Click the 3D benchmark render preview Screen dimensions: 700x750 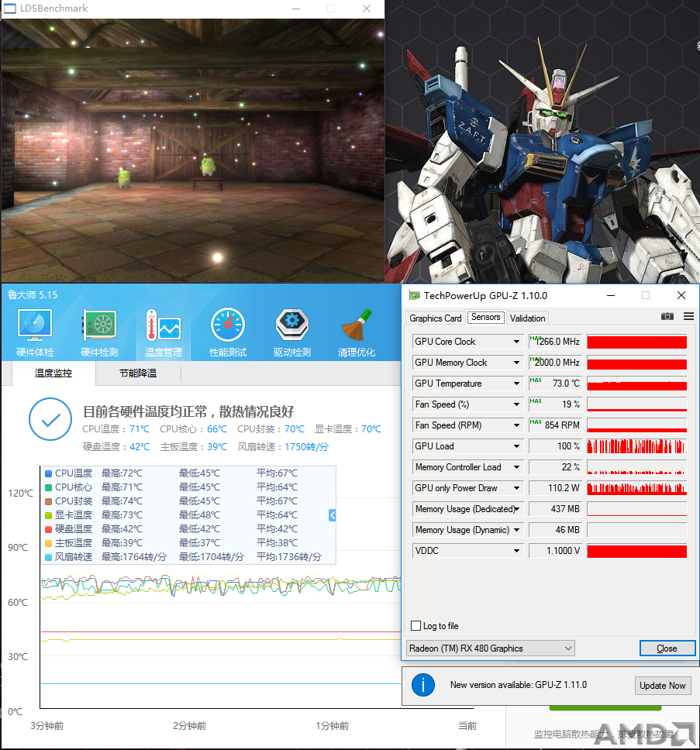[x=193, y=150]
